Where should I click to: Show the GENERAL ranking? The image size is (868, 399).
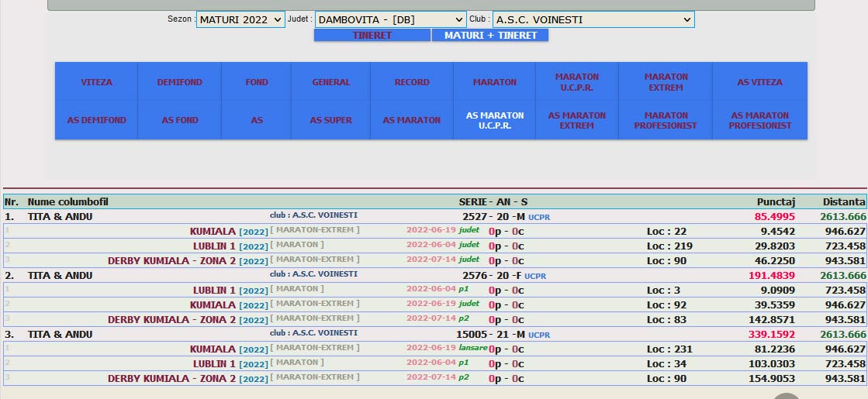(331, 82)
